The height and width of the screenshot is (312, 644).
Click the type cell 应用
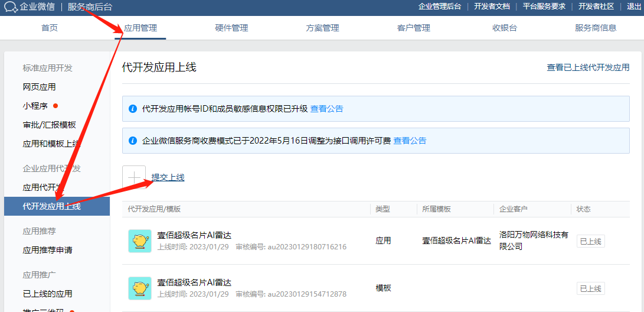point(384,241)
